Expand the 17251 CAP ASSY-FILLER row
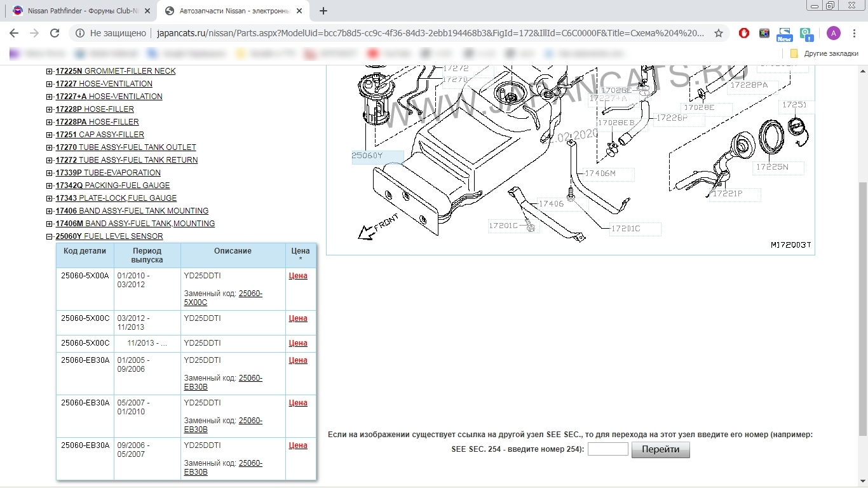Screen dimensions: 868x488 [50, 135]
